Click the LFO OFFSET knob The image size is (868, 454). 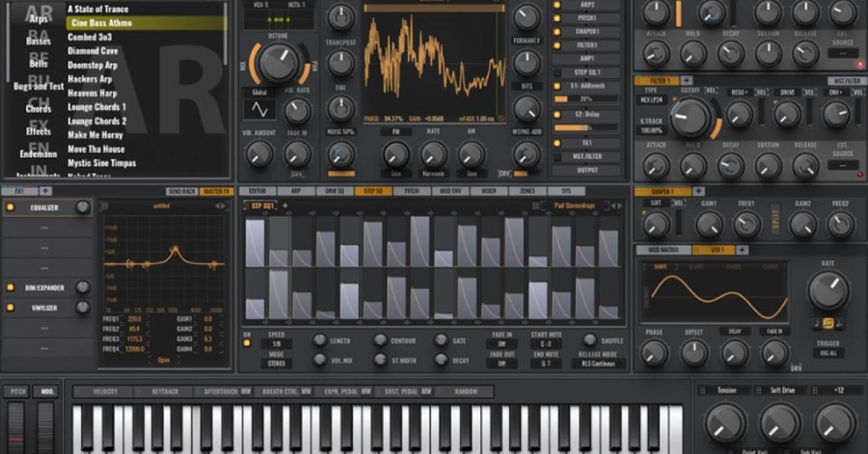[x=694, y=353]
